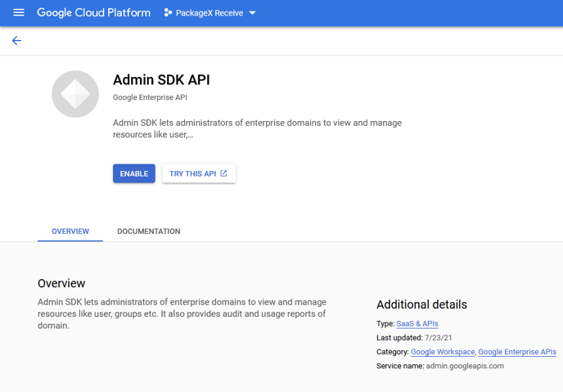Click the Additional details heading

tap(421, 304)
